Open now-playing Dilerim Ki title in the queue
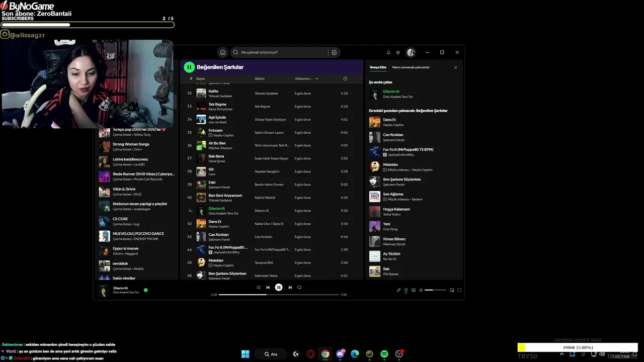The image size is (644, 362). point(391,92)
